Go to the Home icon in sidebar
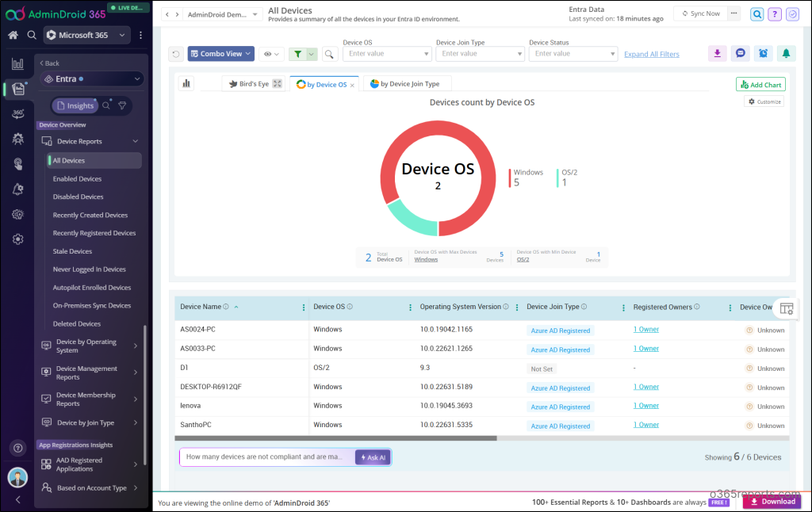 (13, 35)
